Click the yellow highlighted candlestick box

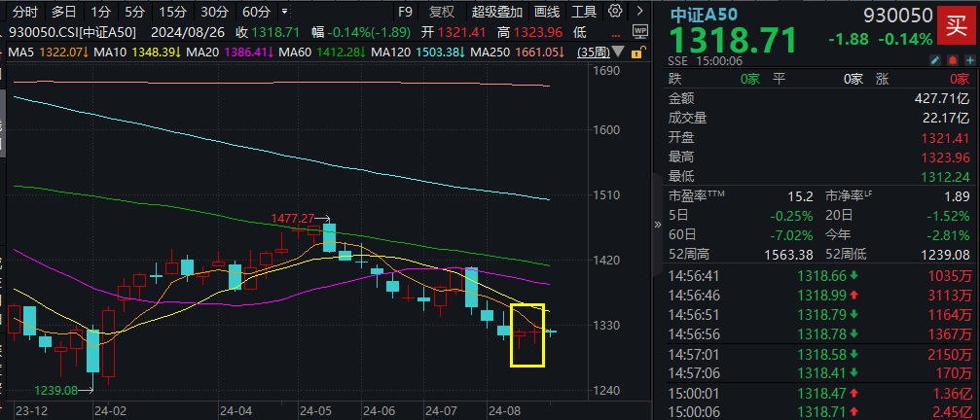click(x=526, y=335)
